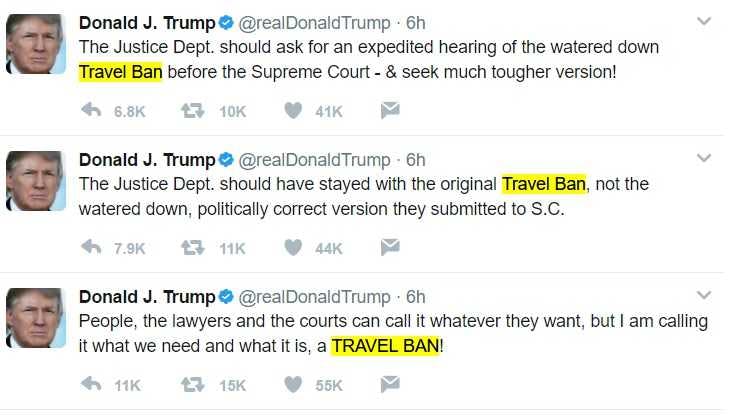Viewport: 739px width, 420px height.
Task: Open @realDonaldTrump handle on the first tweet
Action: (314, 23)
